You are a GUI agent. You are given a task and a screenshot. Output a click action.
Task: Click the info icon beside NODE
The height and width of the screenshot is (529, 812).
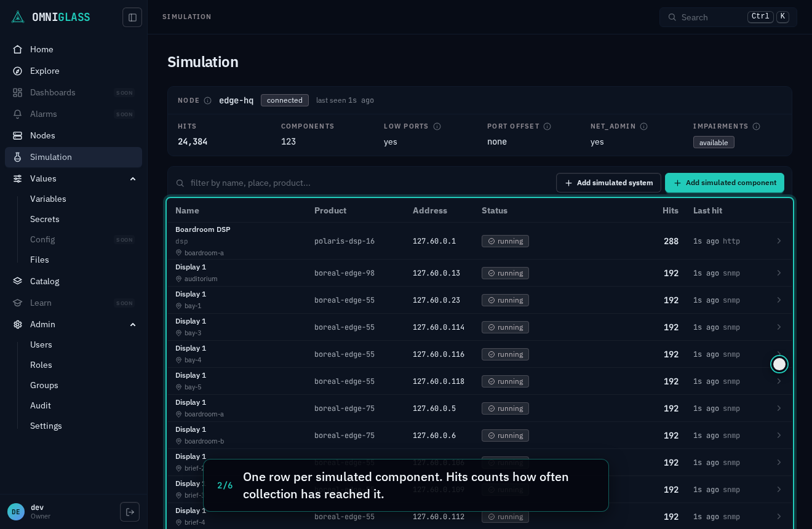207,100
